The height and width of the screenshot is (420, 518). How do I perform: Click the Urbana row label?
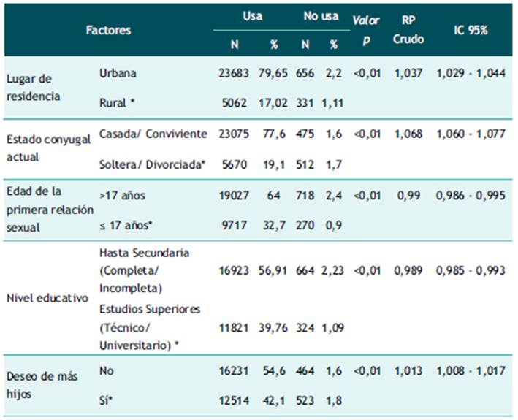(x=118, y=73)
